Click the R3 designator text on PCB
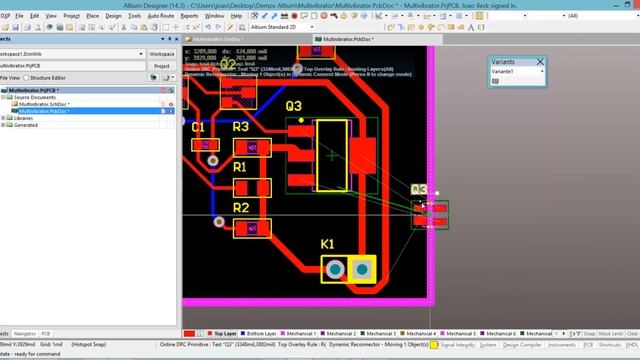The width and height of the screenshot is (640, 360). 241,127
